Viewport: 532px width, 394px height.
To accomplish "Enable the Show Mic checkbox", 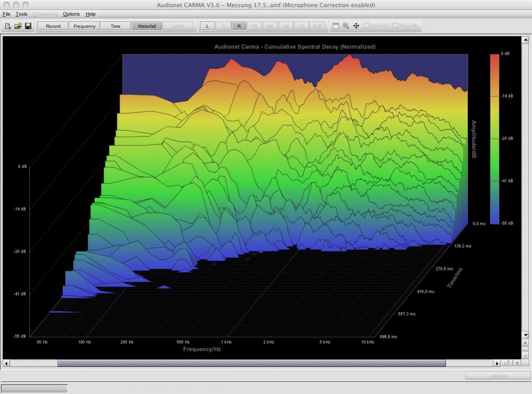I will pos(395,25).
